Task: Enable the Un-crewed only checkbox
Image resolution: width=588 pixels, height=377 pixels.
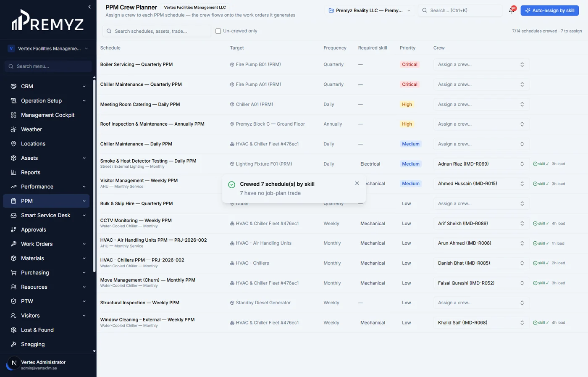Action: 218,31
